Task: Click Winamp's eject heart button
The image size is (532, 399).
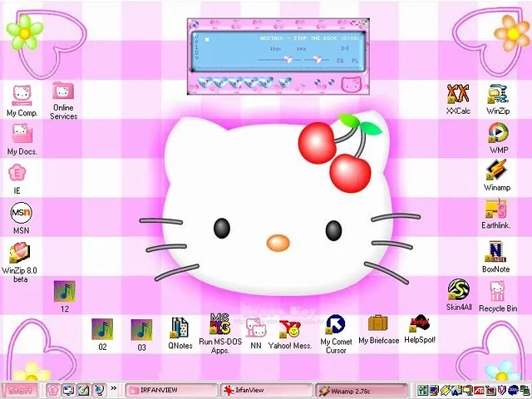Action: click(284, 82)
